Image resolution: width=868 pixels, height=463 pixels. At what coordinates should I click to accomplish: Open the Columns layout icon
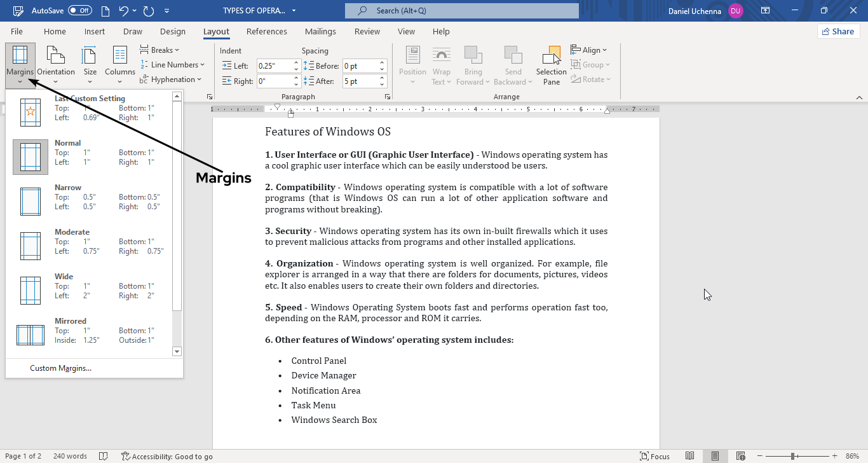[120, 64]
